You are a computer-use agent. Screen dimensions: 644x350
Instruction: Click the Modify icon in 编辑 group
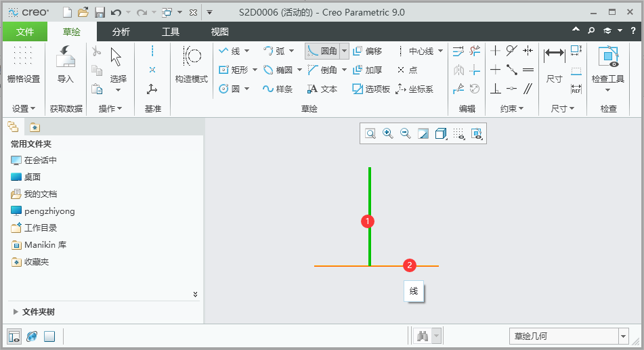pos(458,51)
